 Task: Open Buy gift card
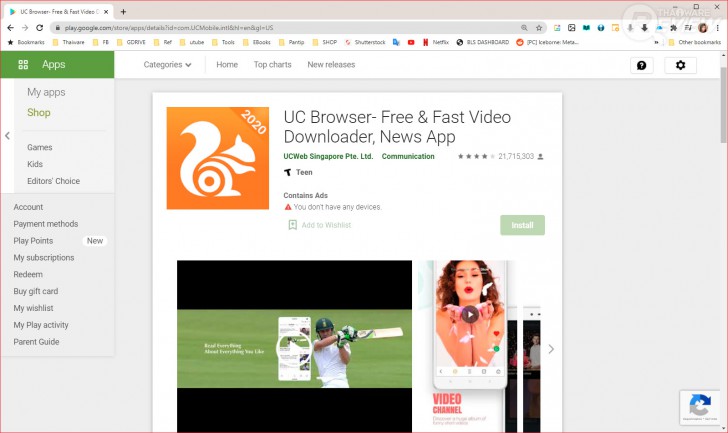[x=36, y=291]
